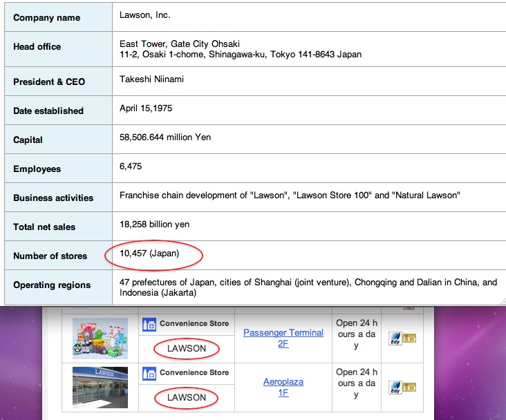Image resolution: width=506 pixels, height=420 pixels.
Task: Open the Lawson storefront photo thumbnail
Action: click(x=100, y=388)
